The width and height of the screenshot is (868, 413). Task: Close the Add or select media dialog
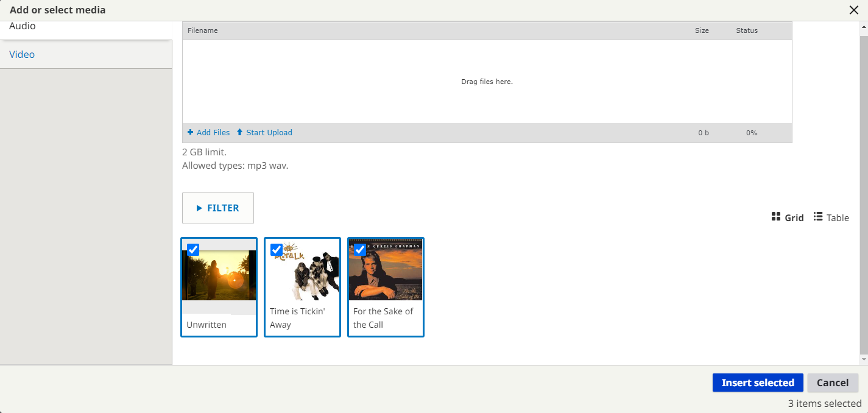(x=854, y=10)
